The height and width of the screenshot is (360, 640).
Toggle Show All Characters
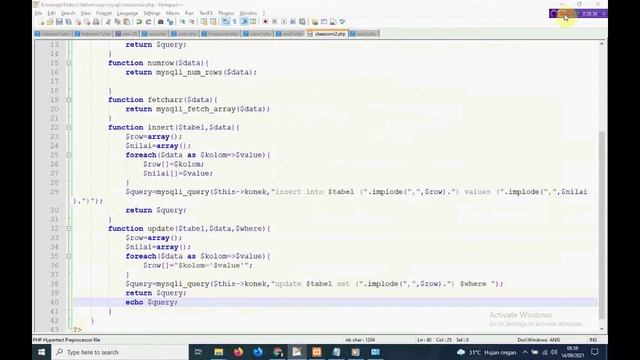click(235, 22)
